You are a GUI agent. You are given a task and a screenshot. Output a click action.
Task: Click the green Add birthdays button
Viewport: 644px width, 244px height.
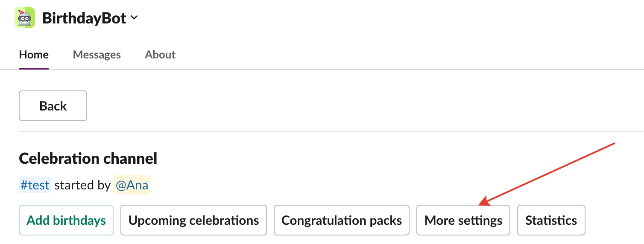(x=66, y=220)
